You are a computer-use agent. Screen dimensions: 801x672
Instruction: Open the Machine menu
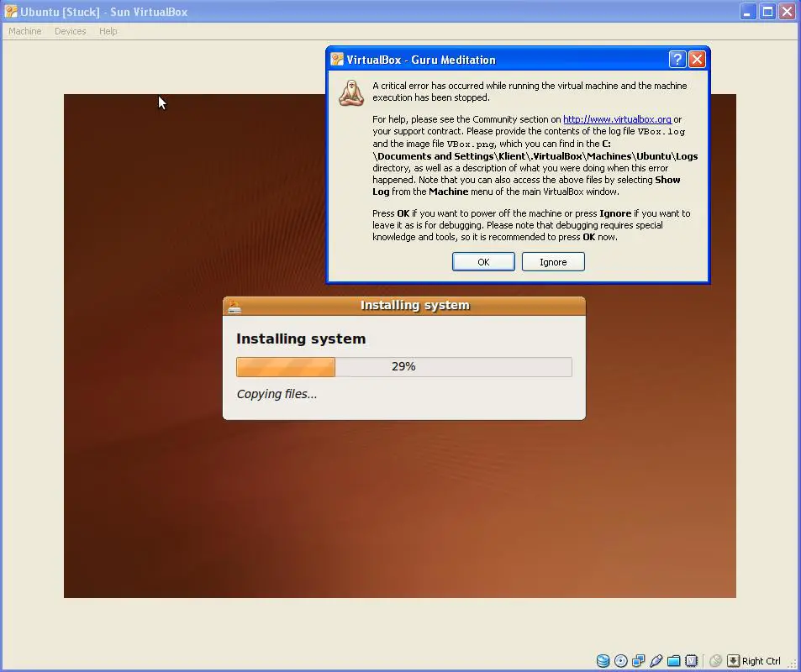(x=24, y=31)
